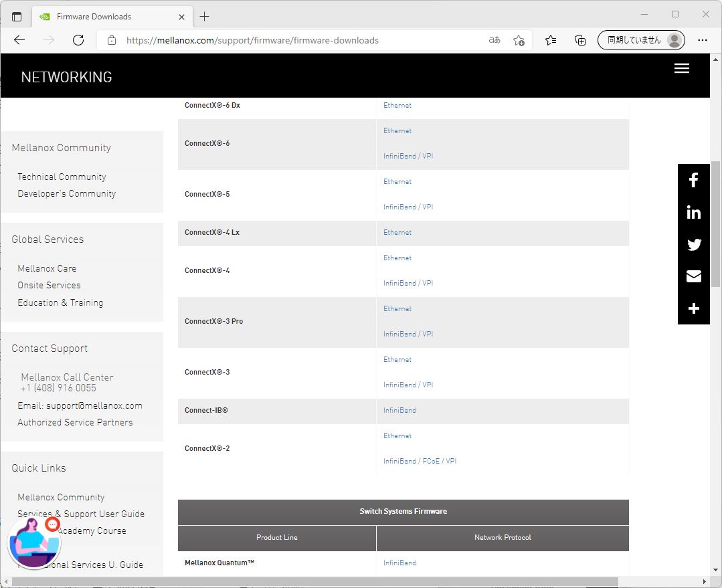
Task: Click the NETWORKING header title
Action: tap(67, 78)
